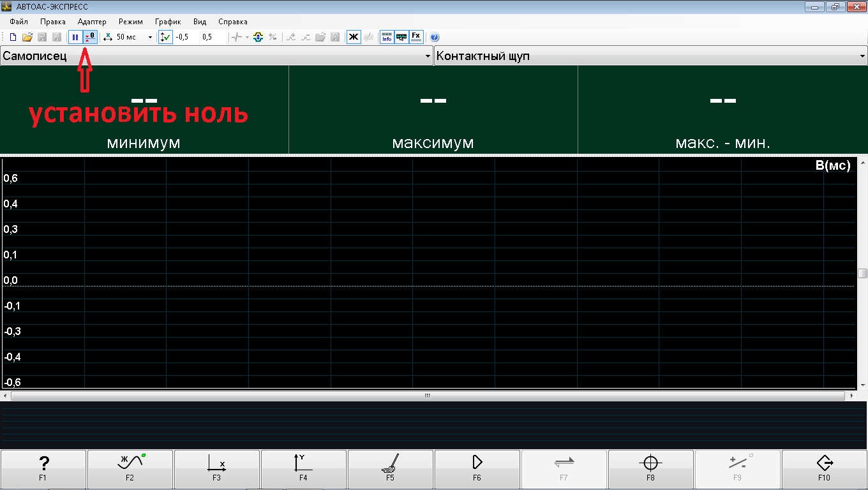Click the F8 crosshair target button
The height and width of the screenshot is (490, 868).
point(650,470)
